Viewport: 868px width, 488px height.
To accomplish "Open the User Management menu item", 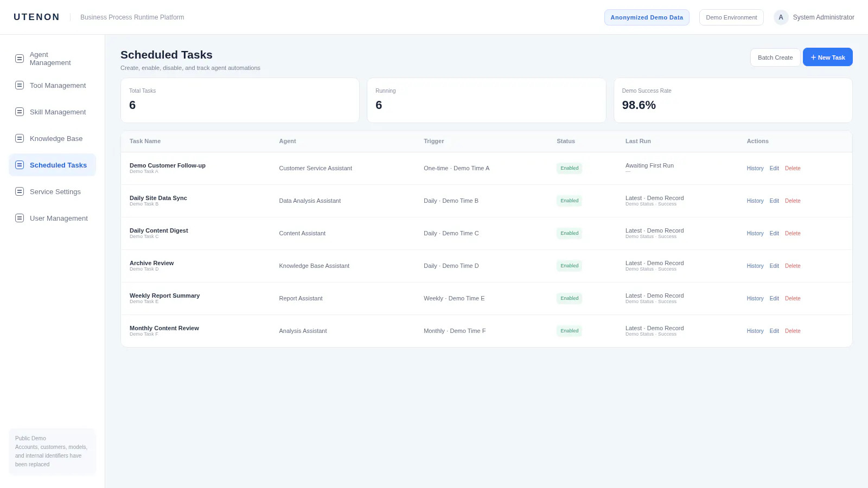I will point(52,218).
